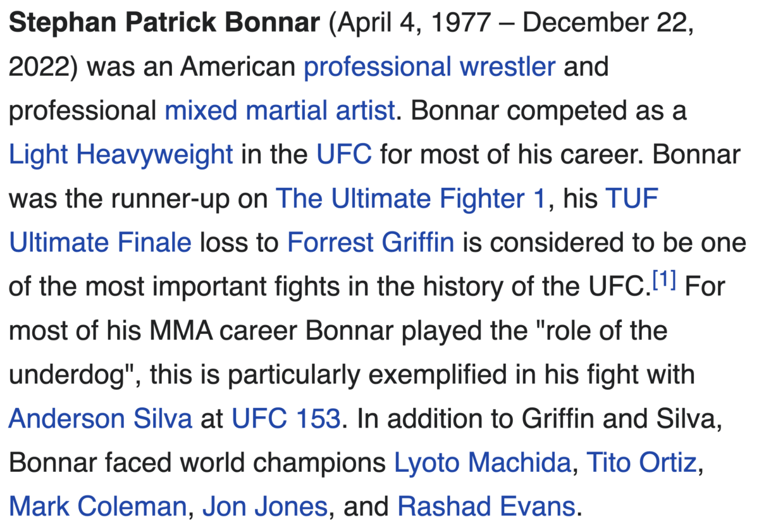Click the Ultimate Finale link text
The image size is (759, 532).
(x=100, y=243)
